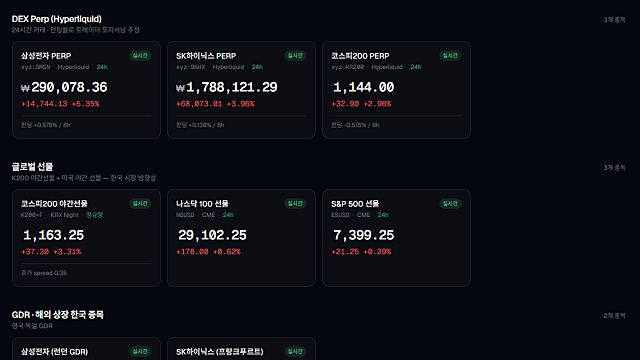Click the +37.30 +3.31% change text
This screenshot has width=640, height=360.
click(x=51, y=252)
